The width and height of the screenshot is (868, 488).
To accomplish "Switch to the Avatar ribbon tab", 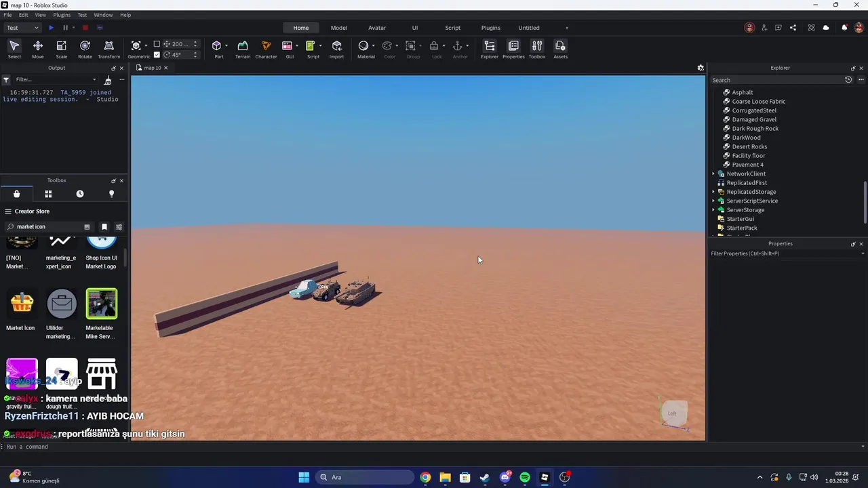I will (x=377, y=28).
